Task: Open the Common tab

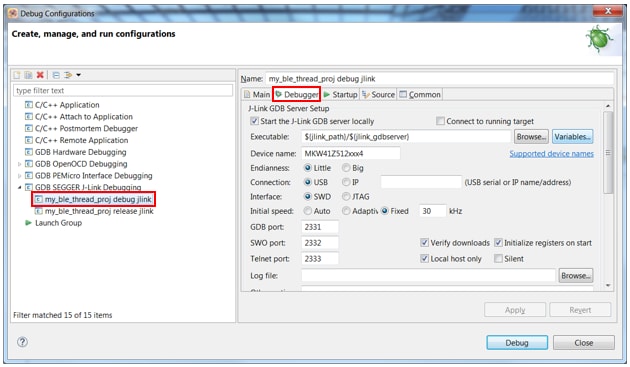Action: (x=420, y=94)
